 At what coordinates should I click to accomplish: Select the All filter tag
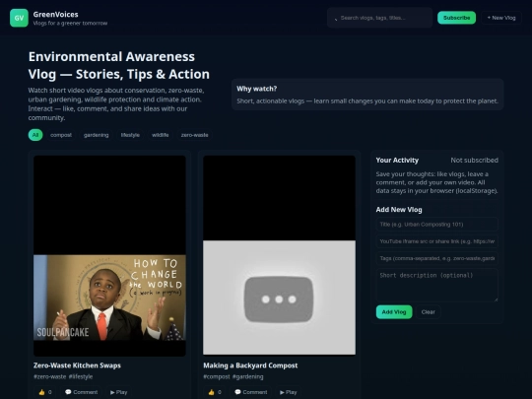tap(35, 135)
